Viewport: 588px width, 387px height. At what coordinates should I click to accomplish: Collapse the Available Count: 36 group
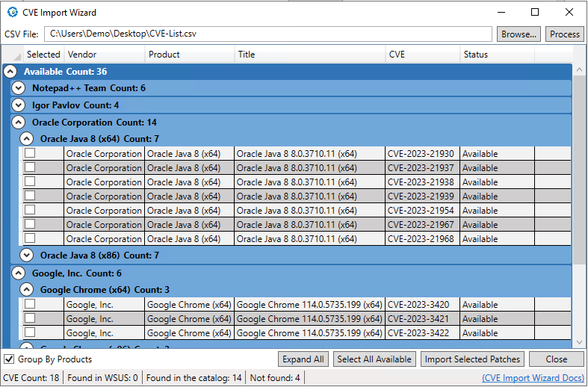pos(10,72)
